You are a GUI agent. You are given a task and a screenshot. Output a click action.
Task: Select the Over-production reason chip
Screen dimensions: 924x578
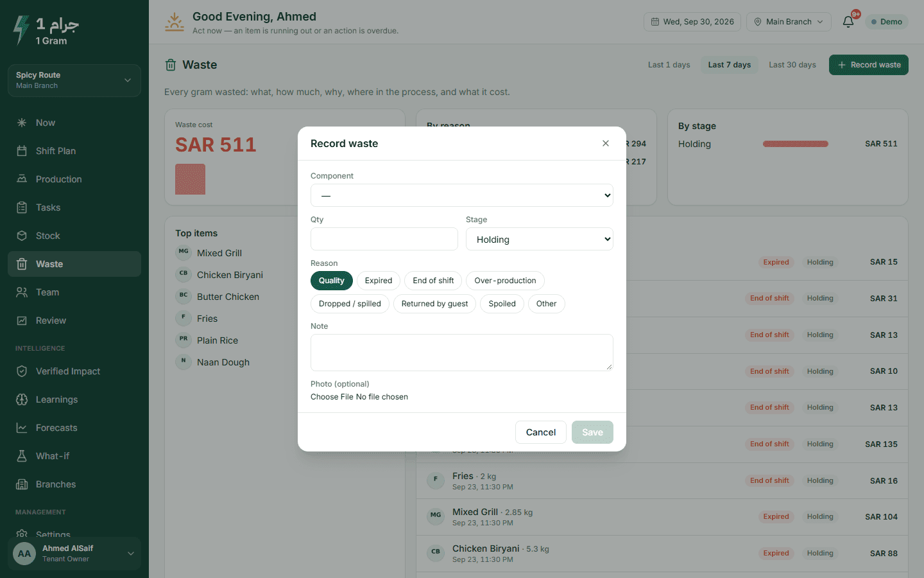[x=505, y=281]
